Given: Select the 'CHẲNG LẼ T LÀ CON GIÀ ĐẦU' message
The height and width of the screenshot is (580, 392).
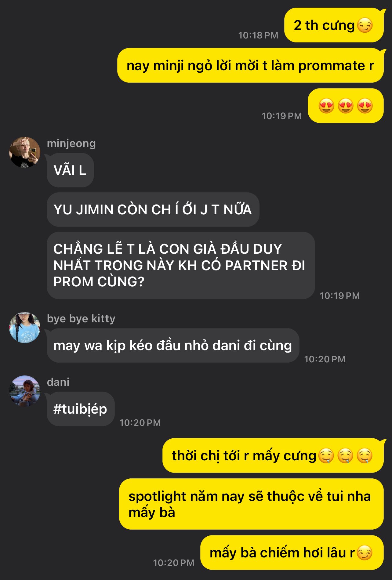Looking at the screenshot, I should pyautogui.click(x=181, y=265).
